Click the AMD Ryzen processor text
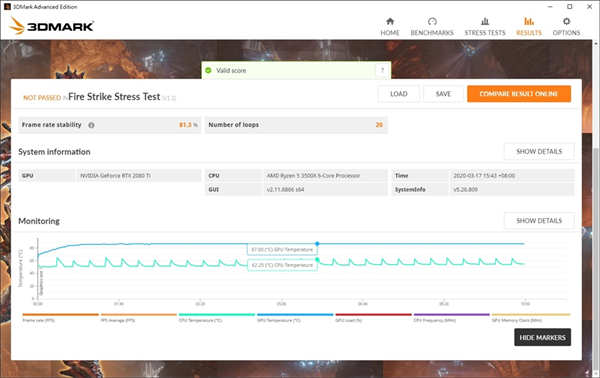This screenshot has width=600, height=378. (x=313, y=176)
